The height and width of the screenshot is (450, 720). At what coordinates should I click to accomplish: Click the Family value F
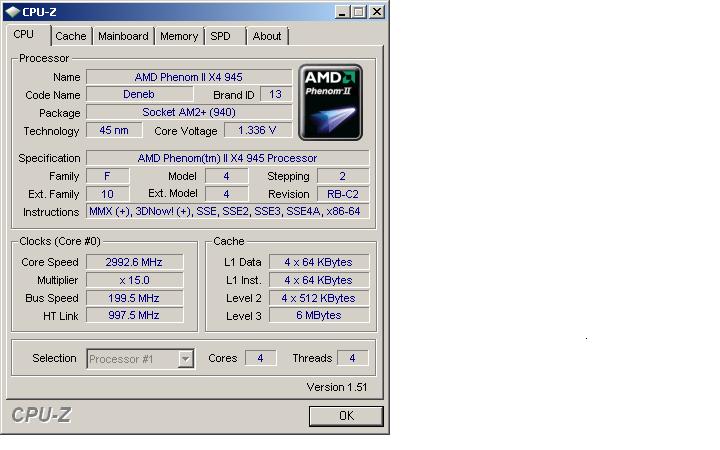pyautogui.click(x=107, y=176)
